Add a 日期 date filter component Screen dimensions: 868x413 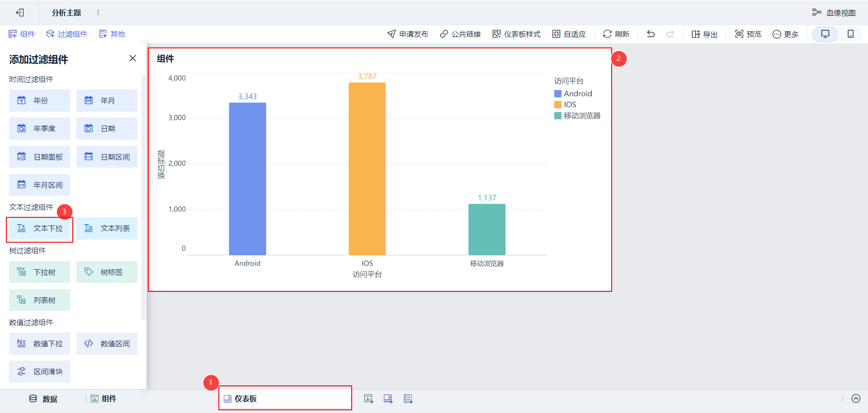(x=107, y=128)
